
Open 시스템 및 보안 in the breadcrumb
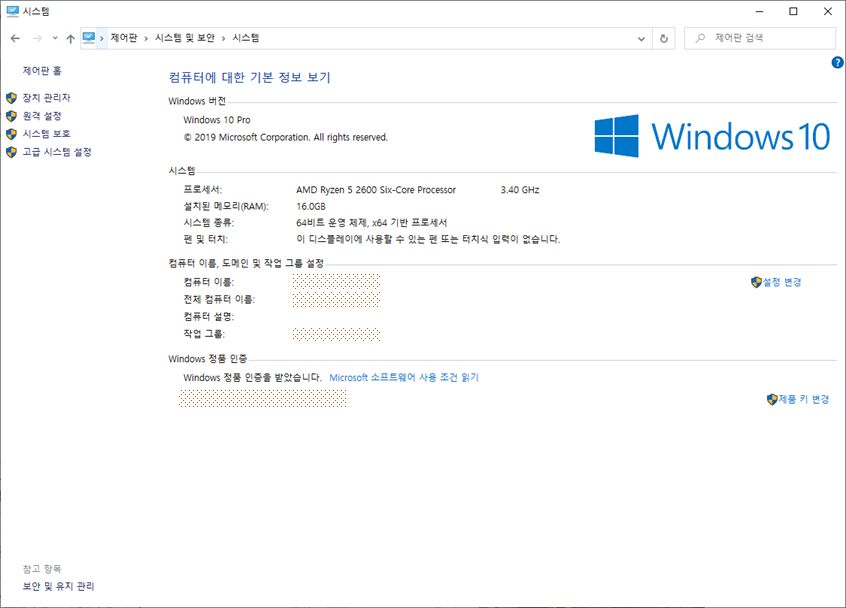point(185,38)
